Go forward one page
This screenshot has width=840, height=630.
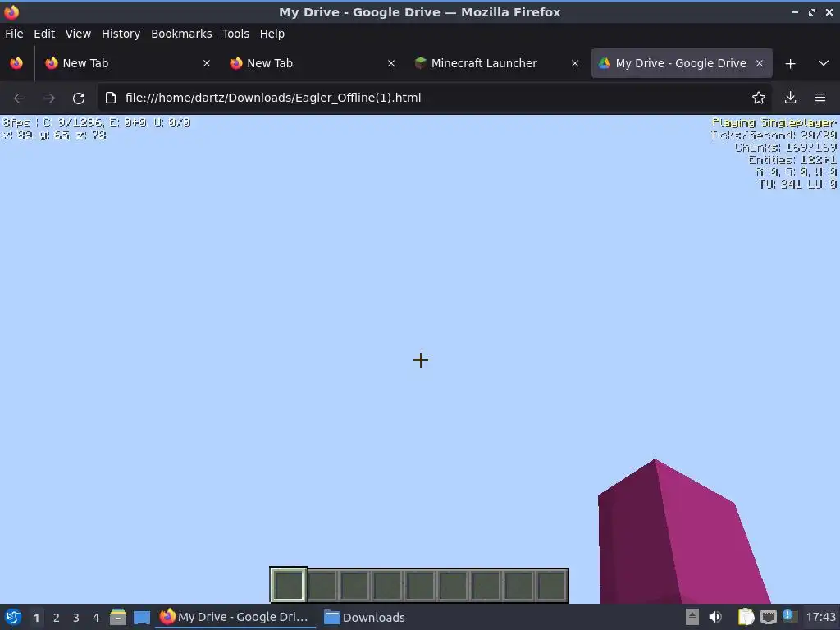pyautogui.click(x=49, y=98)
